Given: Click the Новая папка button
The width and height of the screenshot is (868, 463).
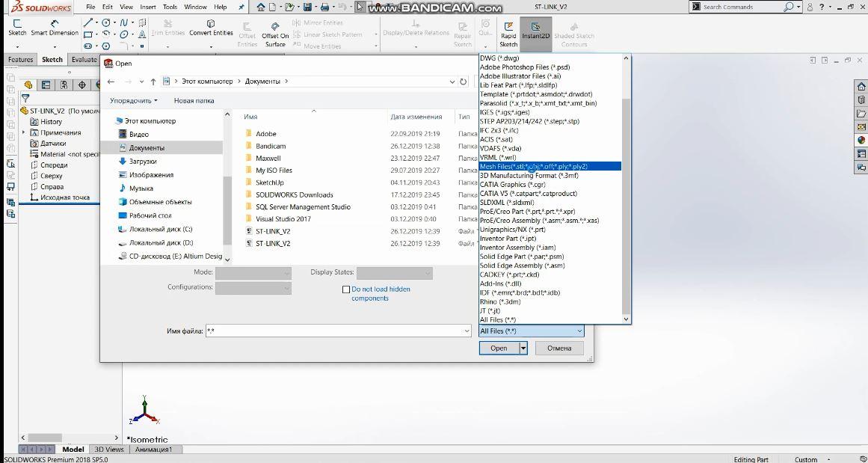Looking at the screenshot, I should point(194,101).
